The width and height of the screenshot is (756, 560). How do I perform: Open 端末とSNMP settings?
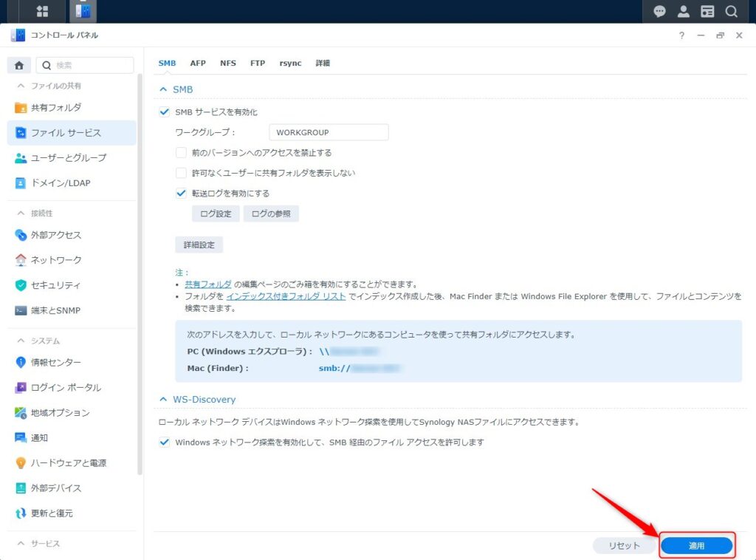(x=72, y=310)
